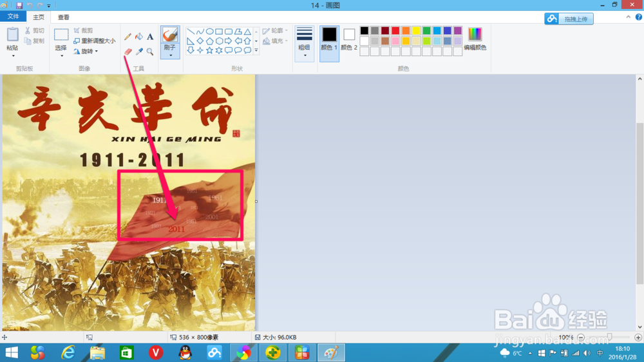Open the 选择 selection options dropdown arrow
Image resolution: width=644 pixels, height=362 pixels.
(62, 55)
